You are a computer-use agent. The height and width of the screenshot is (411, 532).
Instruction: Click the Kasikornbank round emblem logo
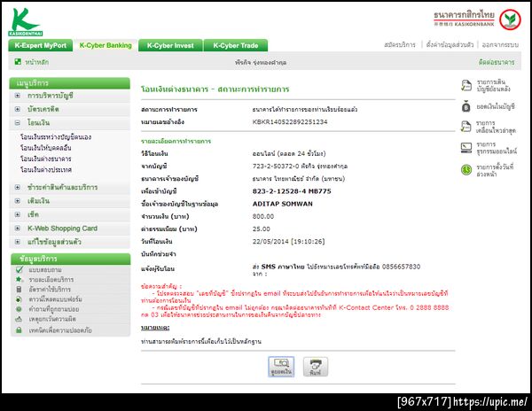[511, 19]
